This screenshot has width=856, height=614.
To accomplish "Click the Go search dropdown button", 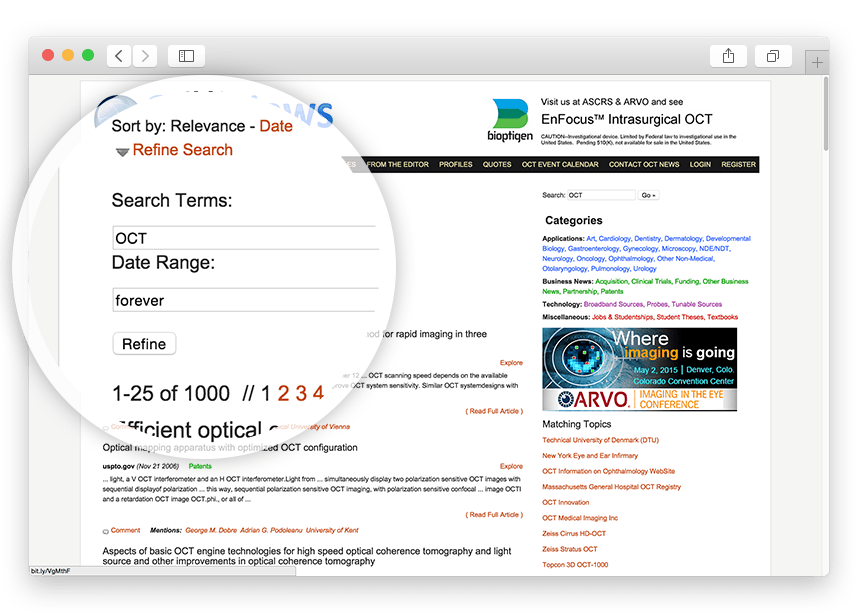I will click(x=649, y=195).
